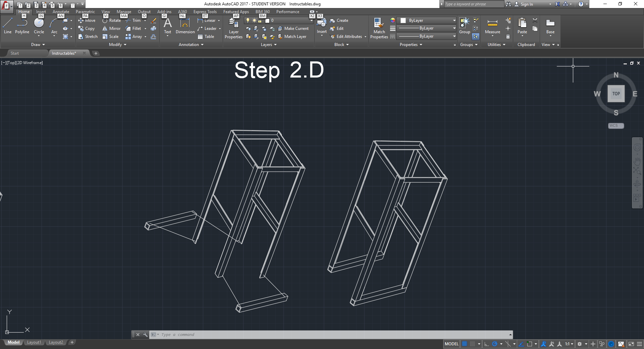The width and height of the screenshot is (644, 349).
Task: Open the Layout1 tab
Action: click(34, 342)
